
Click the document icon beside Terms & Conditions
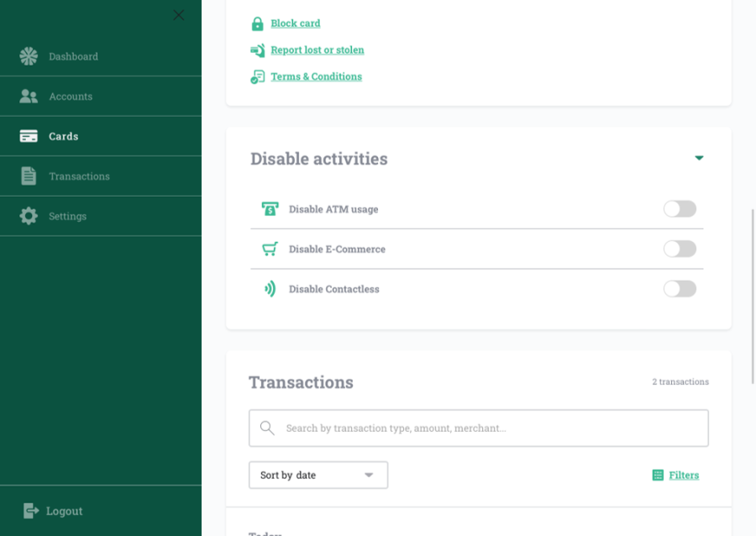point(257,76)
